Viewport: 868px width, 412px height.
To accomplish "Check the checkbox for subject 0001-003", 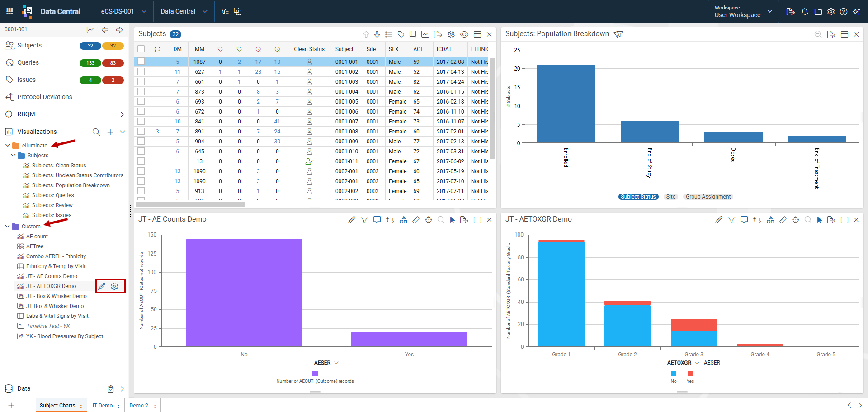I will click(141, 81).
